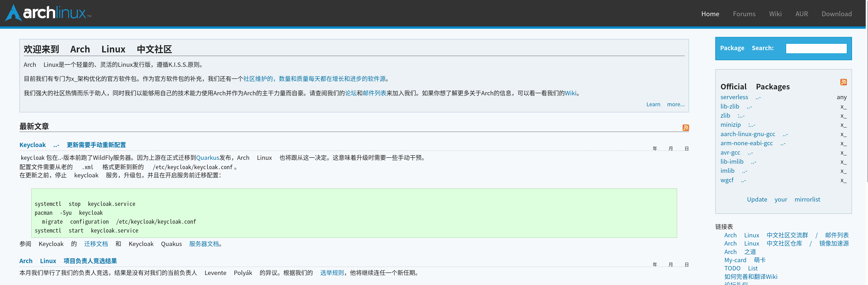Viewport: 868px width, 285px height.
Task: Open the wgcf package link
Action: (726, 180)
